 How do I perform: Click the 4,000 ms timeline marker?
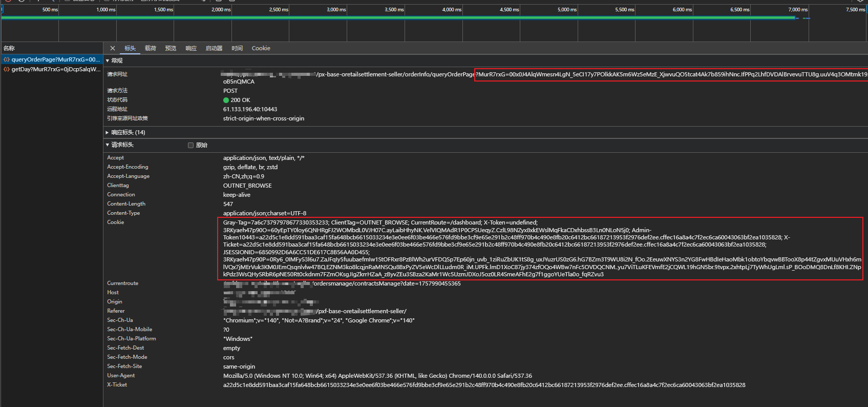coord(452,10)
